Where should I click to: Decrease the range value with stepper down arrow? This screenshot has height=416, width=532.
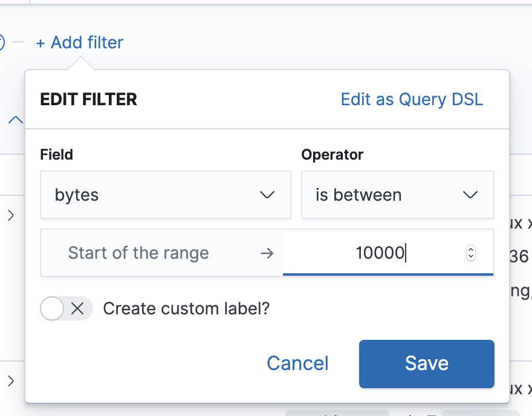click(471, 256)
